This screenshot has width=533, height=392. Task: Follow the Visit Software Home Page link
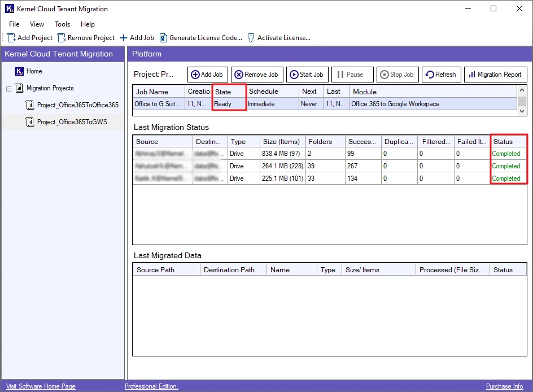click(x=41, y=386)
